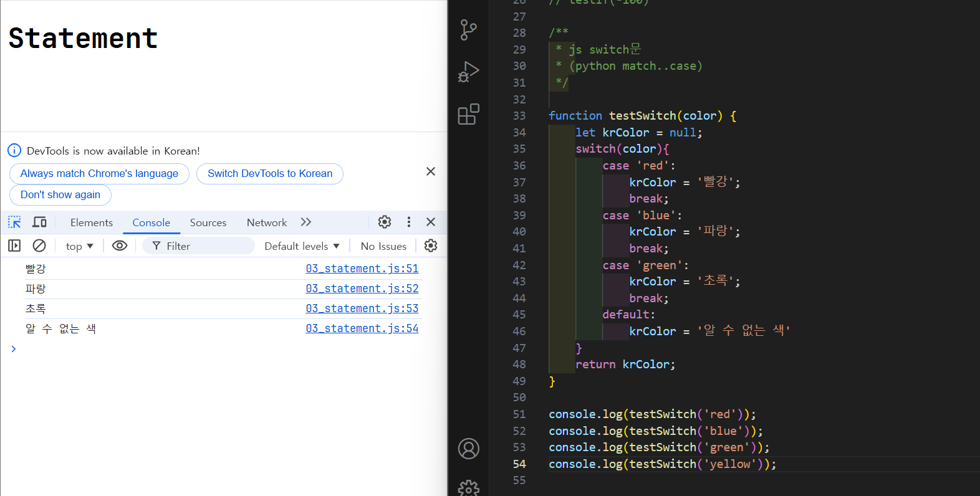Clear the console output
The image size is (980, 496).
click(39, 246)
